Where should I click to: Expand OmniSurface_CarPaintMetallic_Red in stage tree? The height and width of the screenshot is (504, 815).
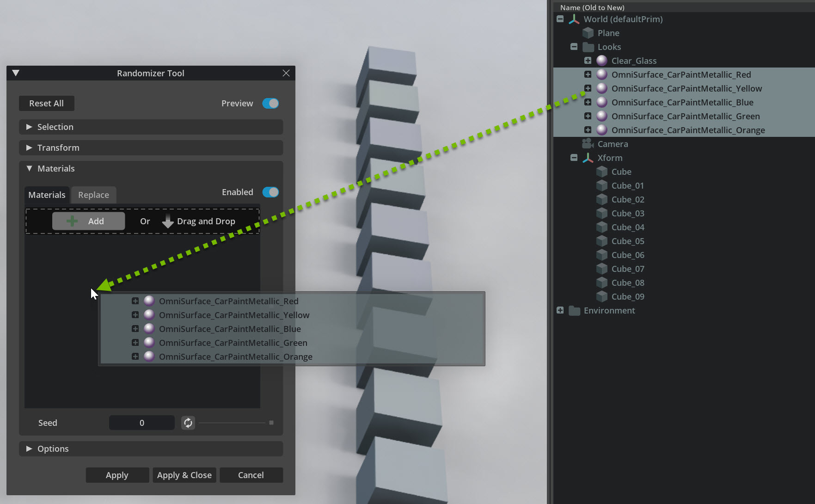588,74
